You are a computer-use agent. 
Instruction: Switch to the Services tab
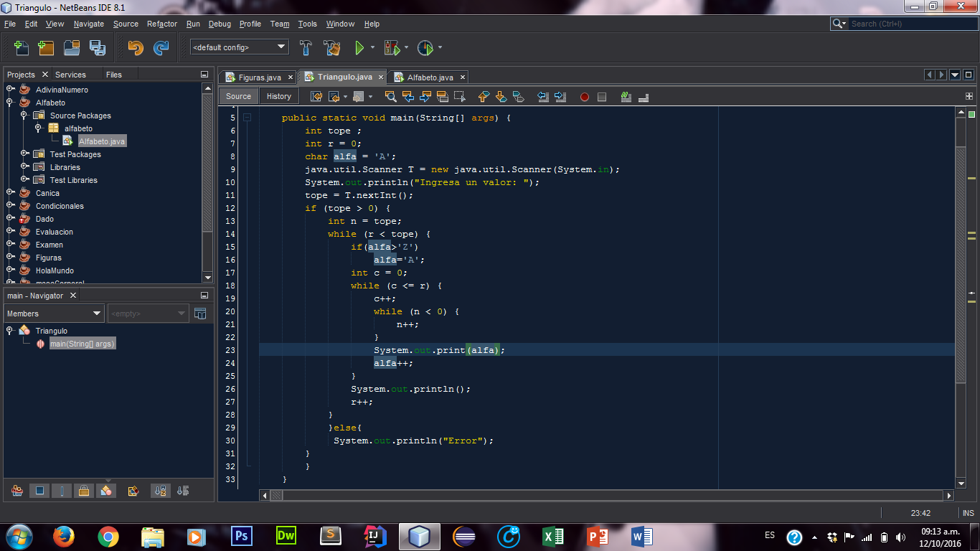(70, 75)
